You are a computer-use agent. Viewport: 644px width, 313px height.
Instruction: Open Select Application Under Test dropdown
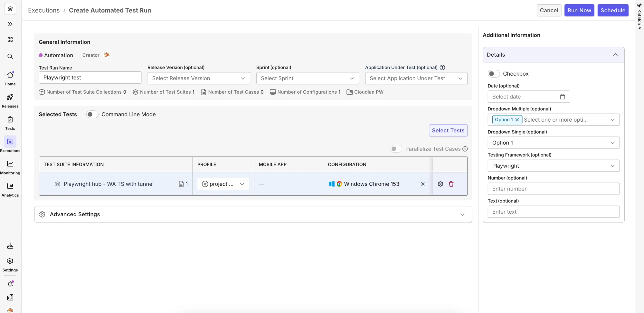(416, 78)
